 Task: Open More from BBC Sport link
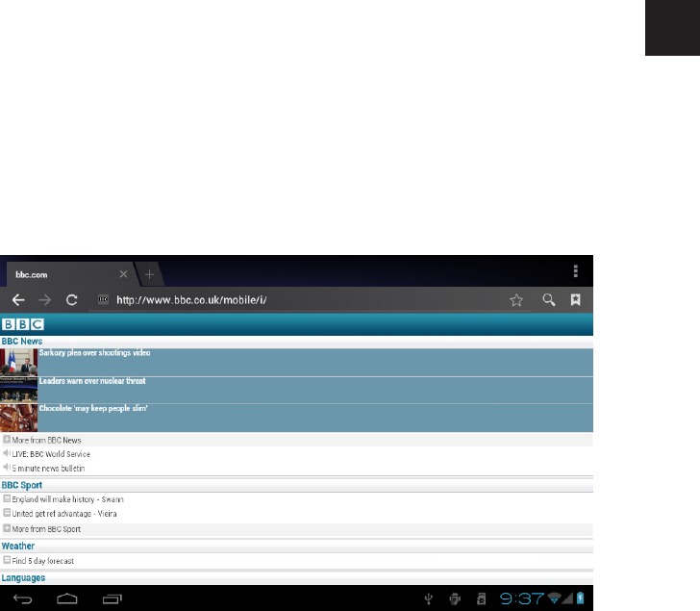(46, 529)
